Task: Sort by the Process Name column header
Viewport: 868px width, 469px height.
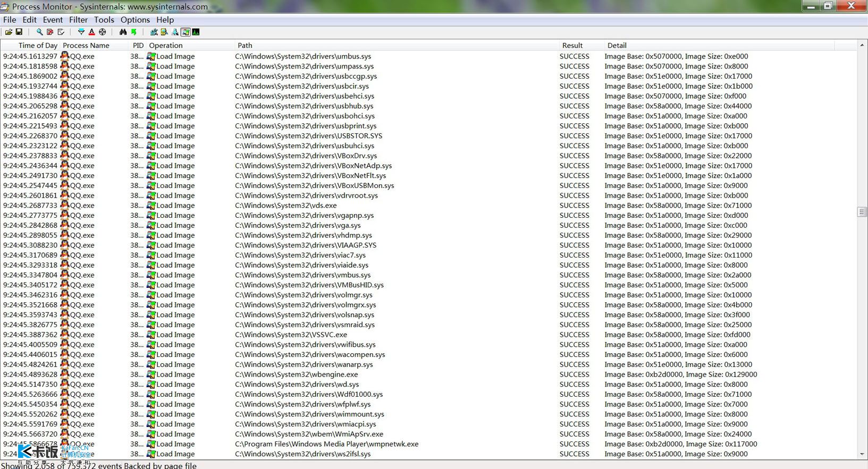Action: (x=95, y=46)
